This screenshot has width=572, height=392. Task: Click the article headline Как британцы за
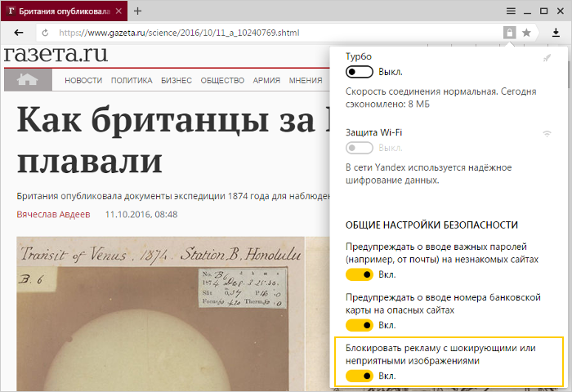[x=173, y=140]
